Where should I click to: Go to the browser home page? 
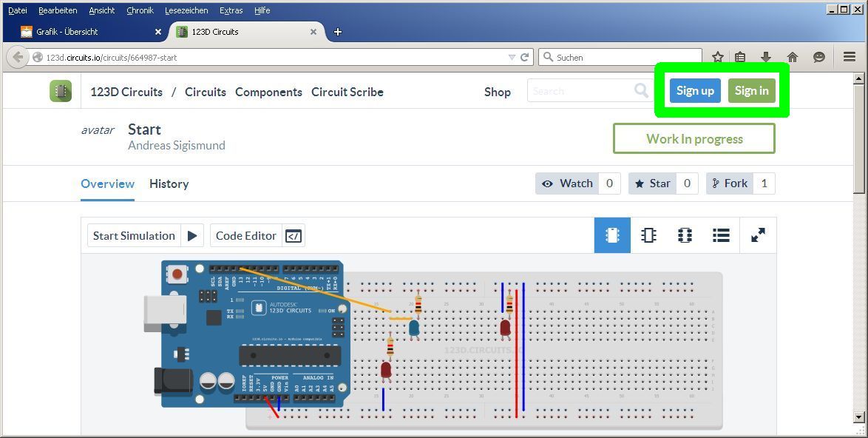coord(793,57)
